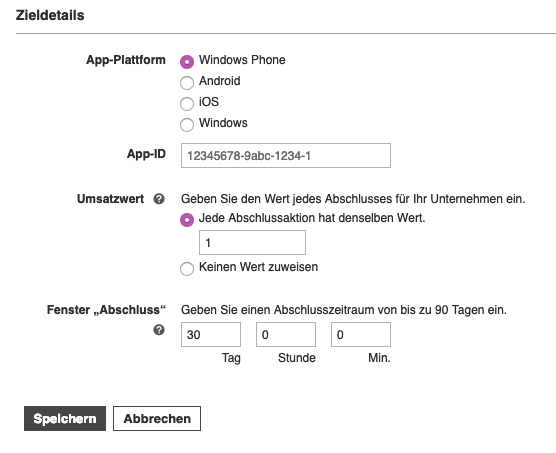The width and height of the screenshot is (556, 453).
Task: Choose Keinen Wert zuweisen option
Action: (187, 269)
